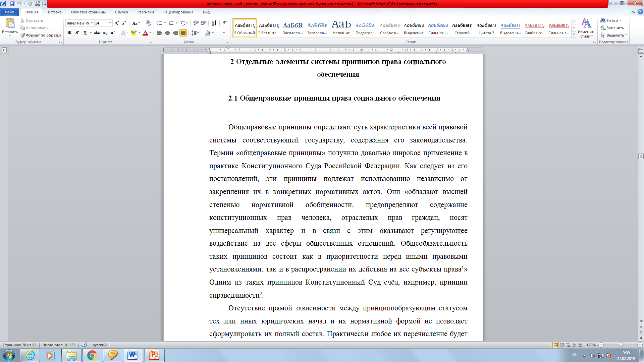
Task: Open Chrome from the taskbar
Action: (x=92, y=355)
